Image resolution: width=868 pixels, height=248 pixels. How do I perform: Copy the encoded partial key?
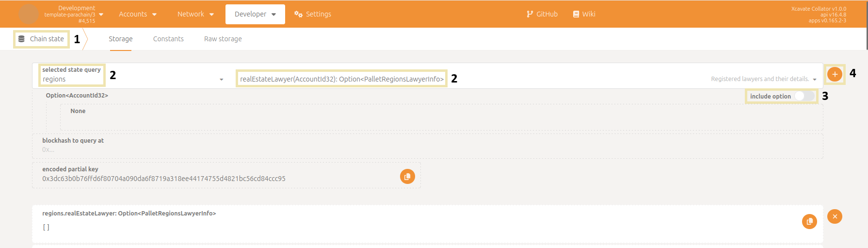[407, 177]
